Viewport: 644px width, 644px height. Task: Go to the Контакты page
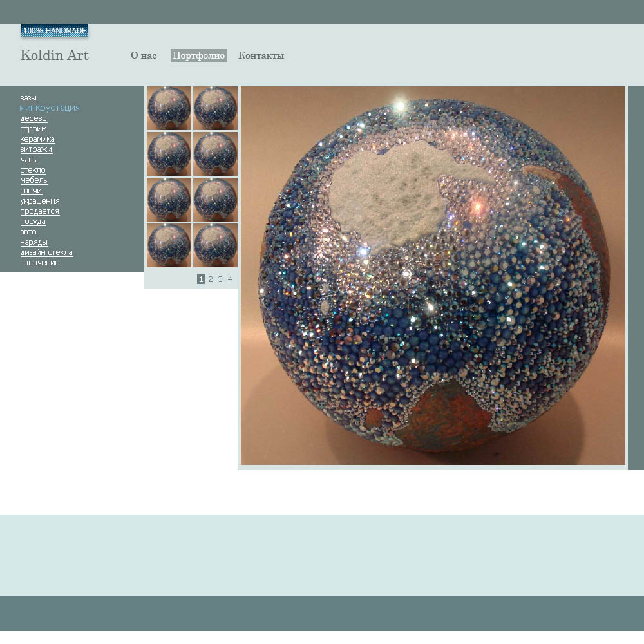point(261,55)
